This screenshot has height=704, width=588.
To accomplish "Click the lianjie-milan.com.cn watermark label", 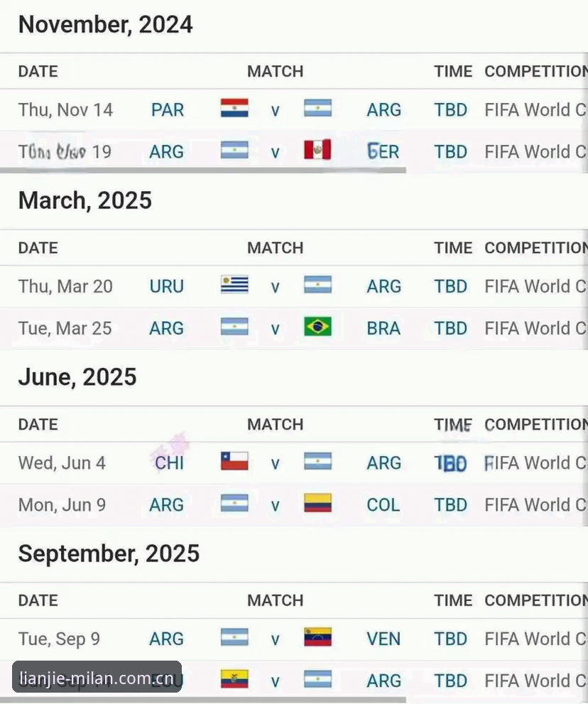I will click(x=97, y=677).
